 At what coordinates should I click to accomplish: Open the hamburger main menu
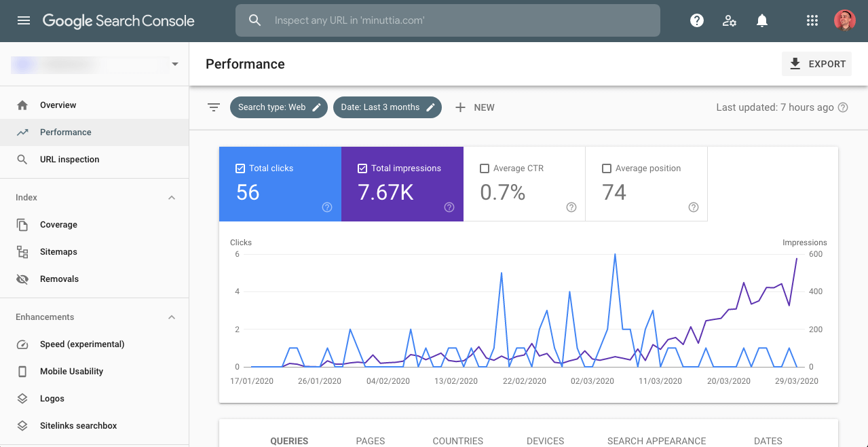[24, 20]
